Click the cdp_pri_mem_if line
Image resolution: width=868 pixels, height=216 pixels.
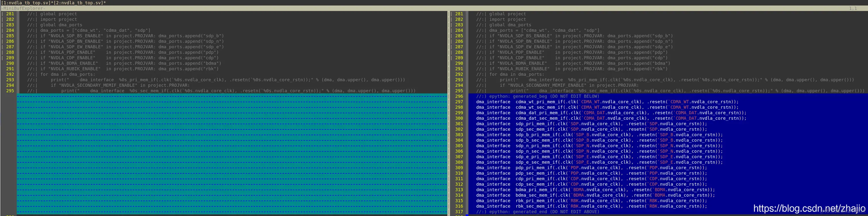[x=592, y=179]
